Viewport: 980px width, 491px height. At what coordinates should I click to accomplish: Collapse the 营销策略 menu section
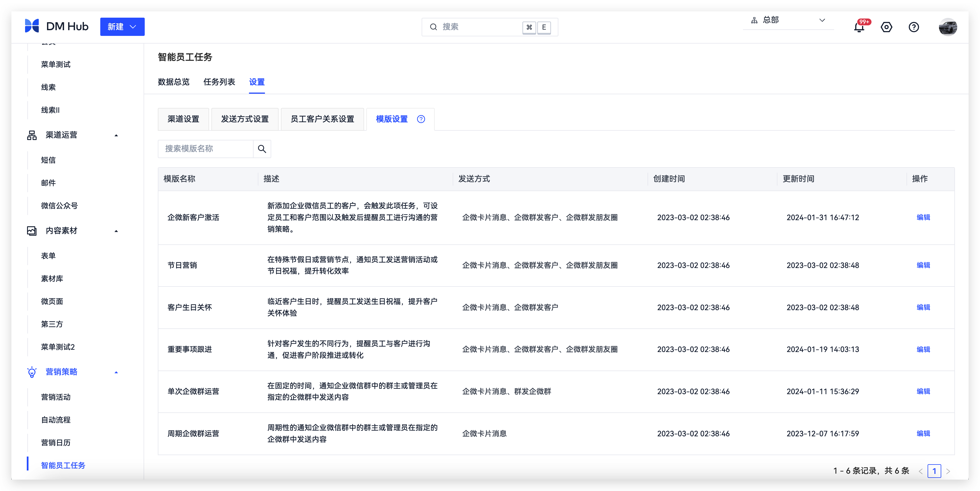[x=116, y=372]
